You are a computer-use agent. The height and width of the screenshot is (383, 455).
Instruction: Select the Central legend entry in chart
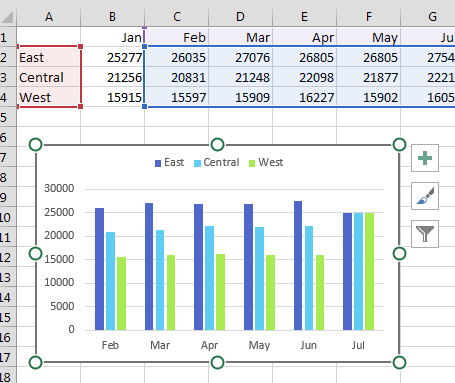pos(217,162)
